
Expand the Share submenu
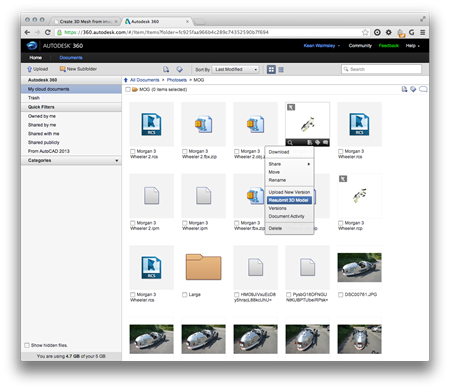click(x=289, y=164)
